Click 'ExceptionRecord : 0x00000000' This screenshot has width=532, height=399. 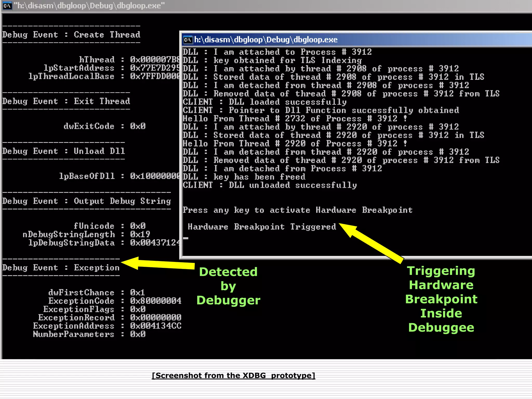(x=110, y=317)
